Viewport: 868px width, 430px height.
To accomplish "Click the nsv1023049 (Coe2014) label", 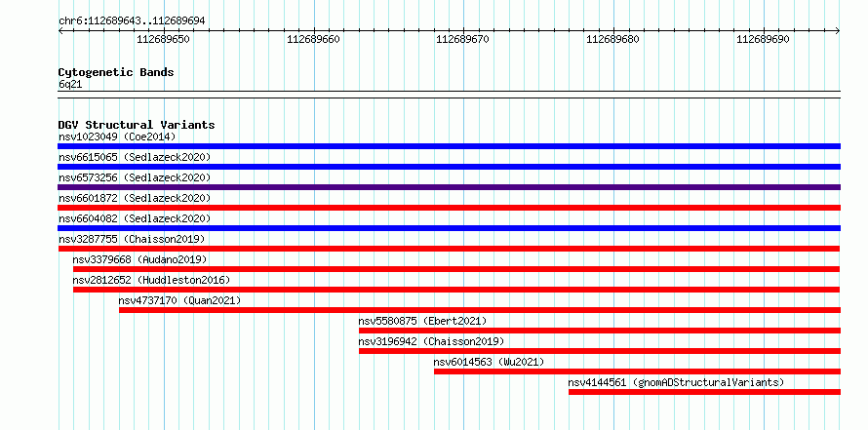I will 117,137.
